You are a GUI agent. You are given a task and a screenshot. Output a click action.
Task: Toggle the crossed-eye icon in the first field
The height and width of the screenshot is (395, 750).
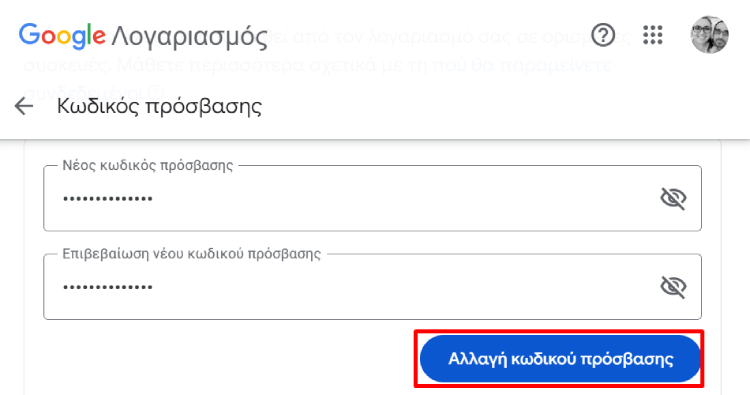[673, 198]
